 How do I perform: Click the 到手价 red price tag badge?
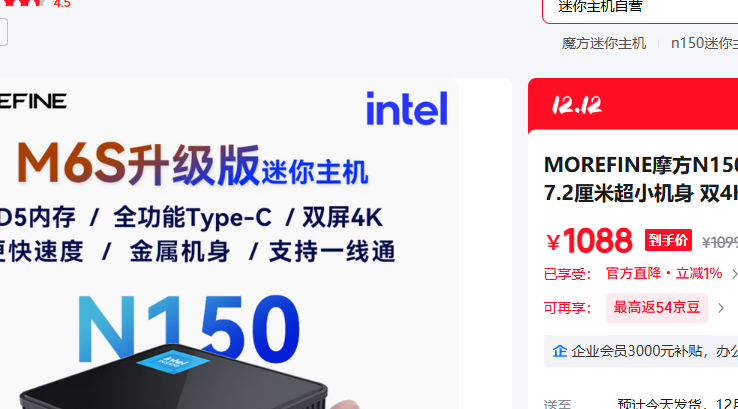(x=668, y=241)
